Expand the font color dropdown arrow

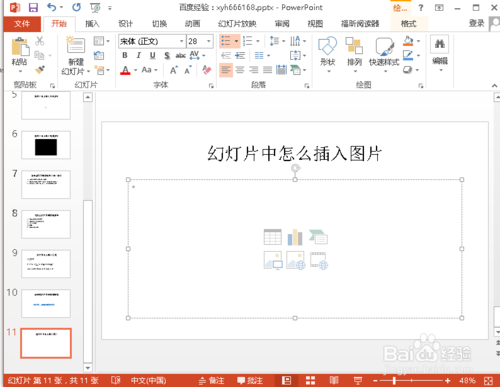coord(136,70)
